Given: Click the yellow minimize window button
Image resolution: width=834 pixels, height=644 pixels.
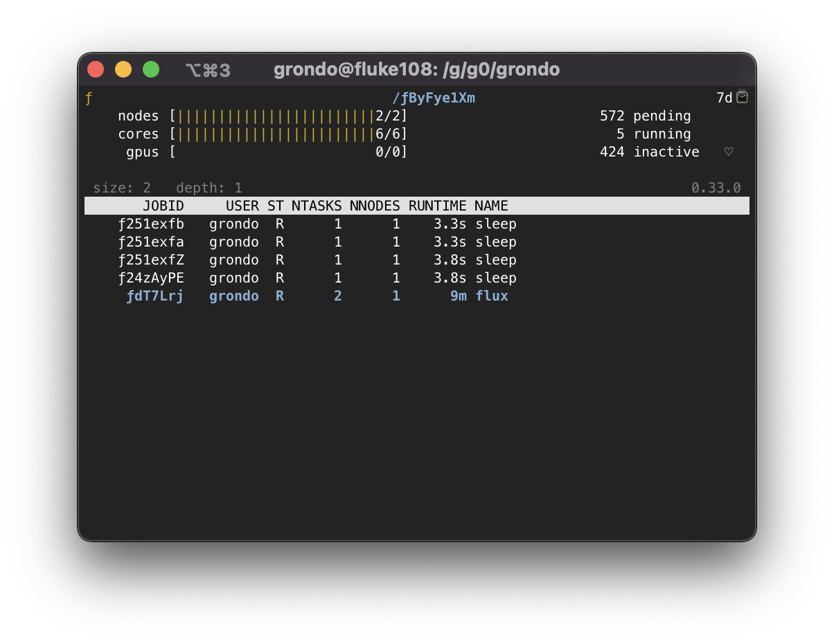Looking at the screenshot, I should point(123,69).
